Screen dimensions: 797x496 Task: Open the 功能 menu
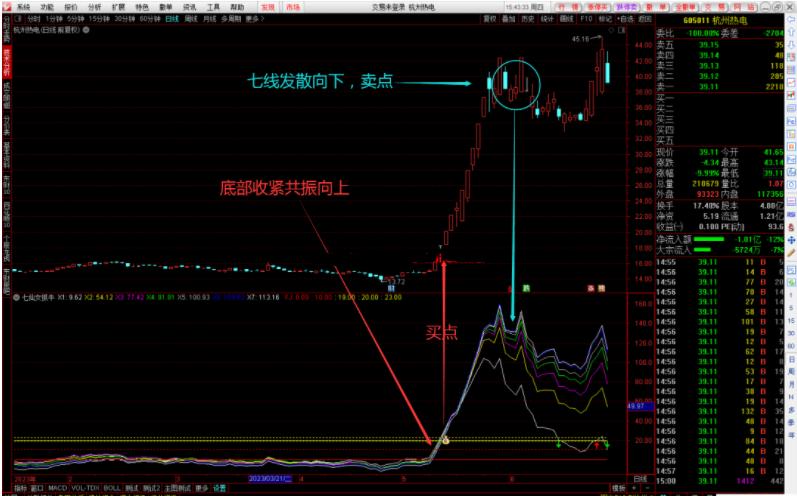click(x=47, y=7)
